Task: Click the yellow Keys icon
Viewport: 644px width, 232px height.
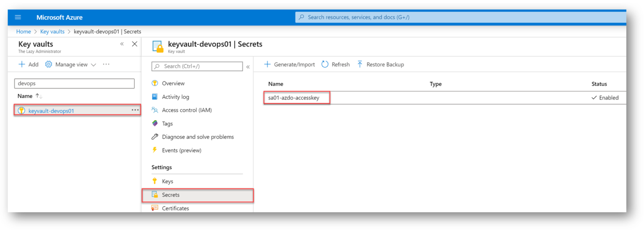Action: [155, 181]
